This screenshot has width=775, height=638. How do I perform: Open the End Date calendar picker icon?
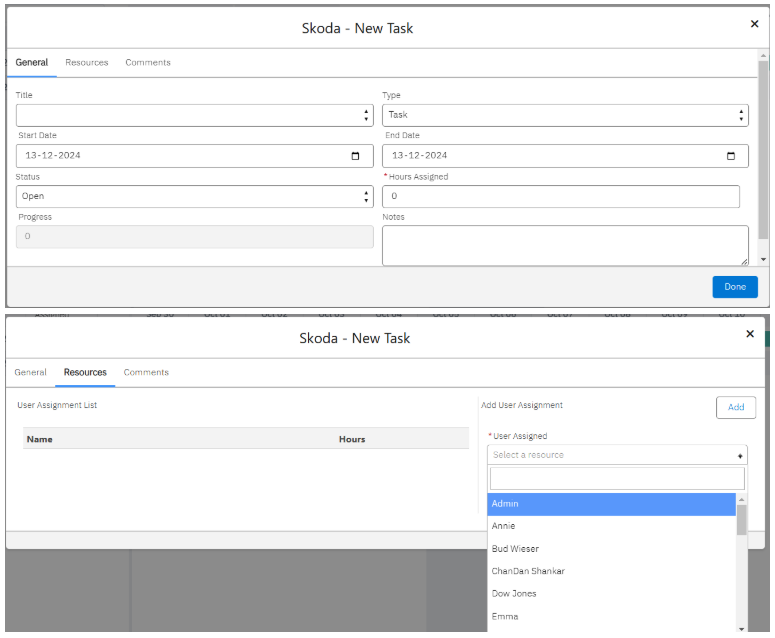click(x=731, y=156)
